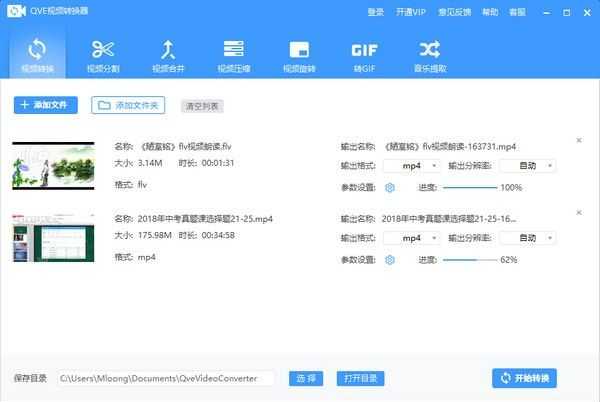The width and height of the screenshot is (600, 402).
Task: Click the duration 00:34:58
Action: (218, 235)
